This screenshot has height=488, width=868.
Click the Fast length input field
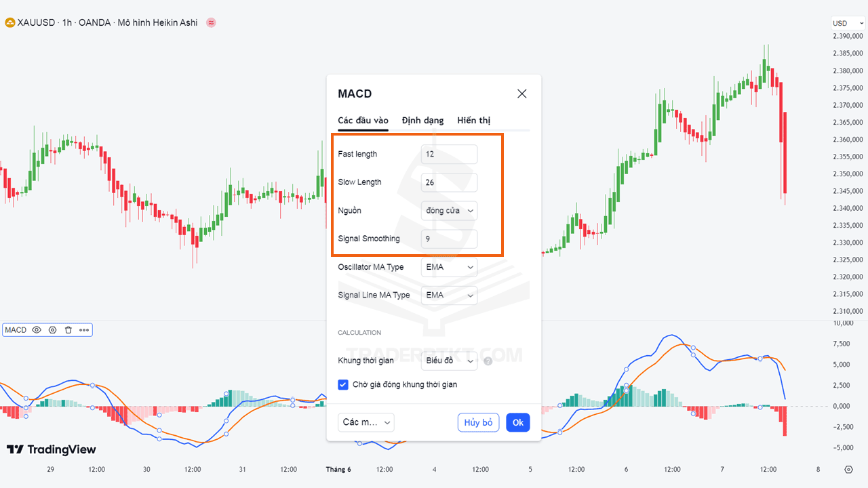[449, 154]
